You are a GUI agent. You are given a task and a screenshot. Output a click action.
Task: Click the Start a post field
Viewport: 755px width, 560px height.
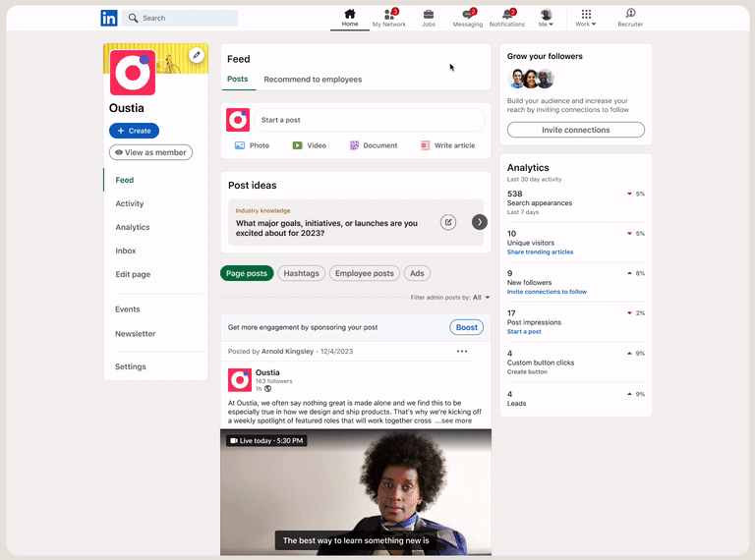[370, 120]
